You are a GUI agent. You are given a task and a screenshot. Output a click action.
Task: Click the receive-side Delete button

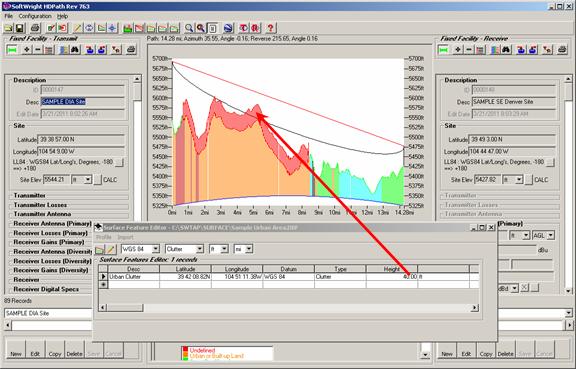pos(505,349)
